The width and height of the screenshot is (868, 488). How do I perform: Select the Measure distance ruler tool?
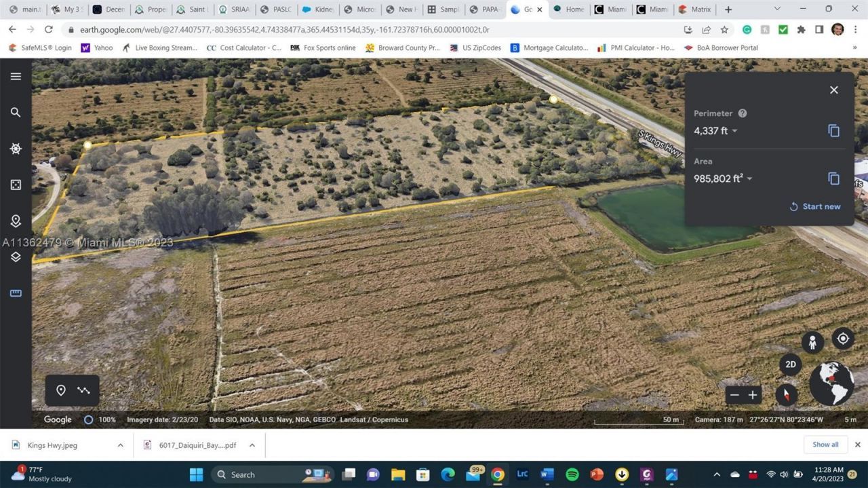(x=16, y=293)
